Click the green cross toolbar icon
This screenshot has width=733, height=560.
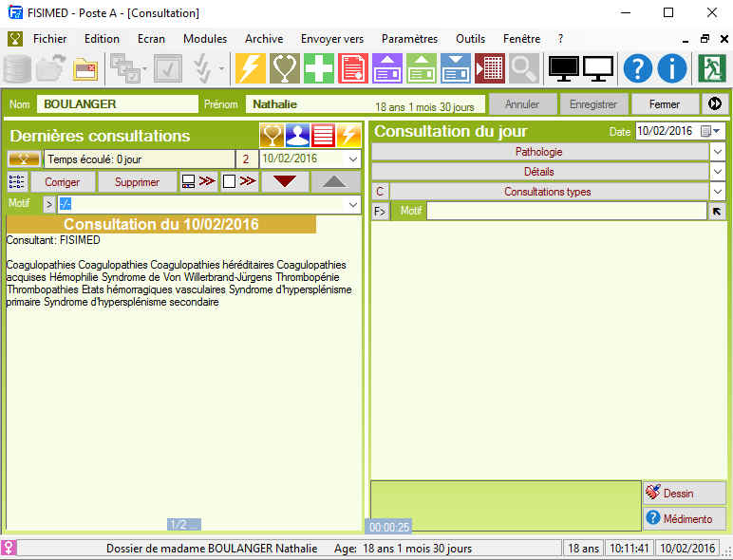pyautogui.click(x=319, y=68)
